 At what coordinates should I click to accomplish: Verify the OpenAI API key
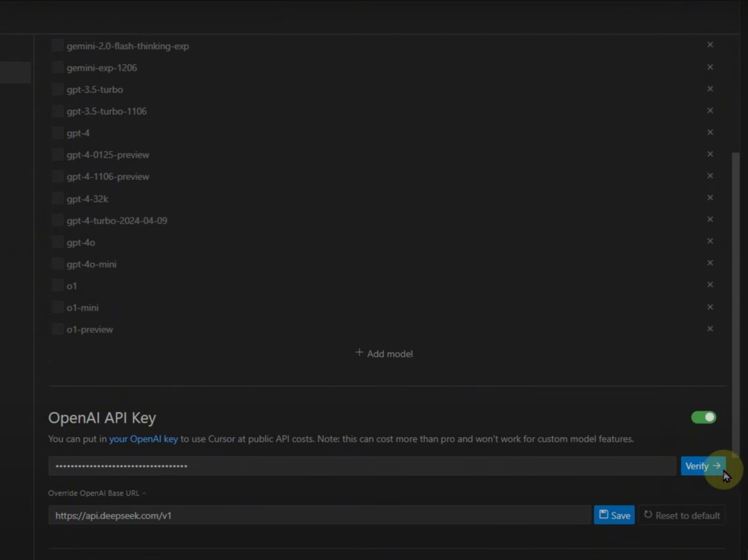click(x=703, y=466)
